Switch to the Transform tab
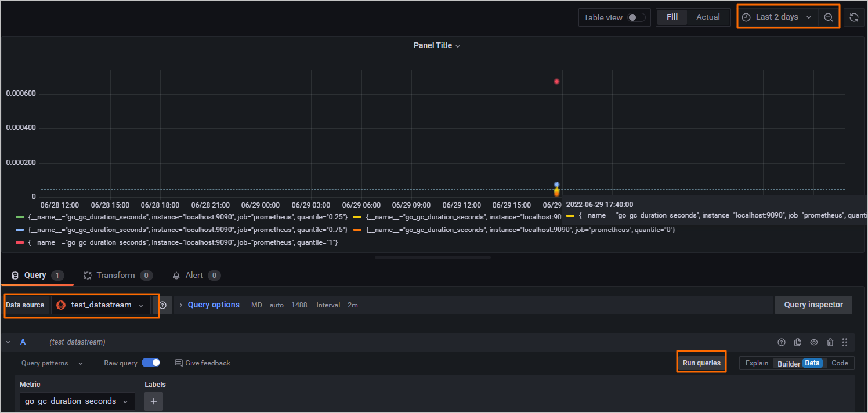The width and height of the screenshot is (868, 413). click(x=115, y=276)
